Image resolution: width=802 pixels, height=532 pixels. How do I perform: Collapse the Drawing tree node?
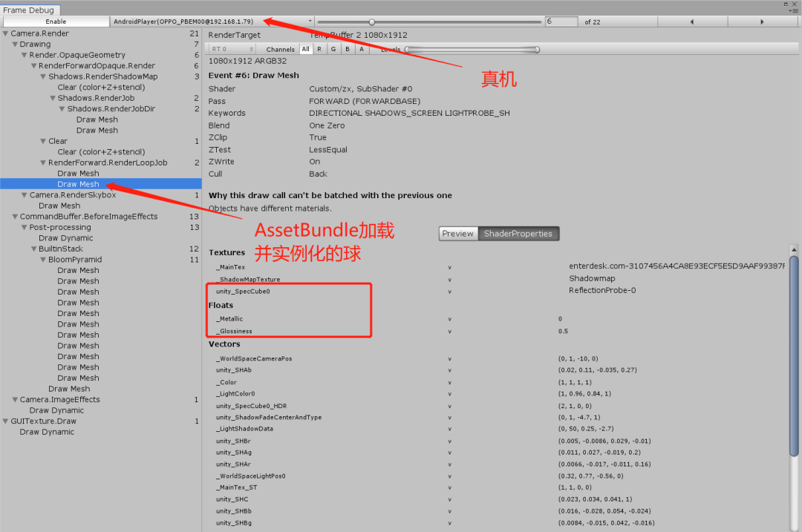(15, 44)
